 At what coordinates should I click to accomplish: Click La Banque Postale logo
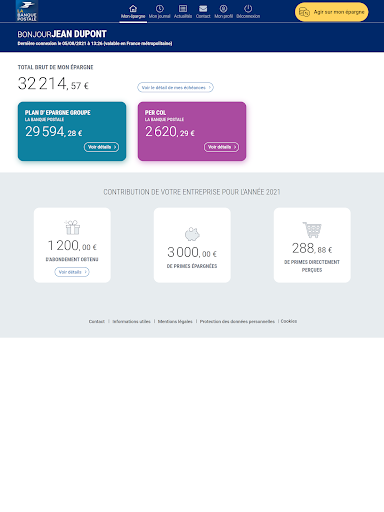point(27,11)
